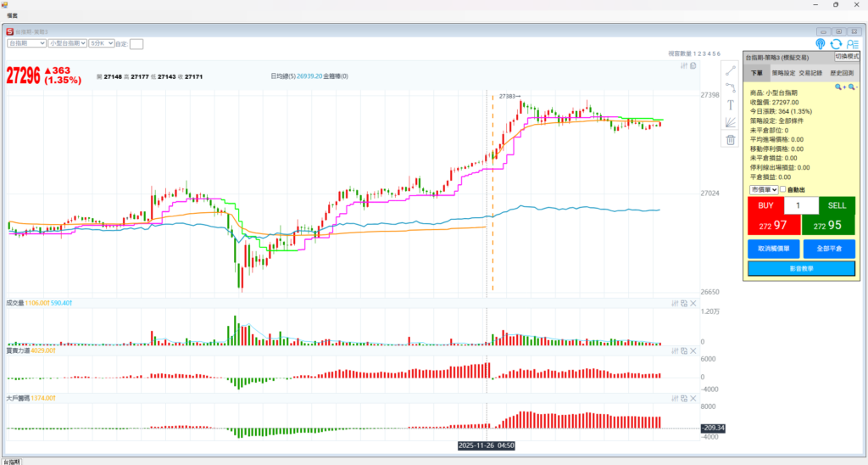Click the blue broadcast signal icon
This screenshot has height=465, width=868.
point(820,44)
